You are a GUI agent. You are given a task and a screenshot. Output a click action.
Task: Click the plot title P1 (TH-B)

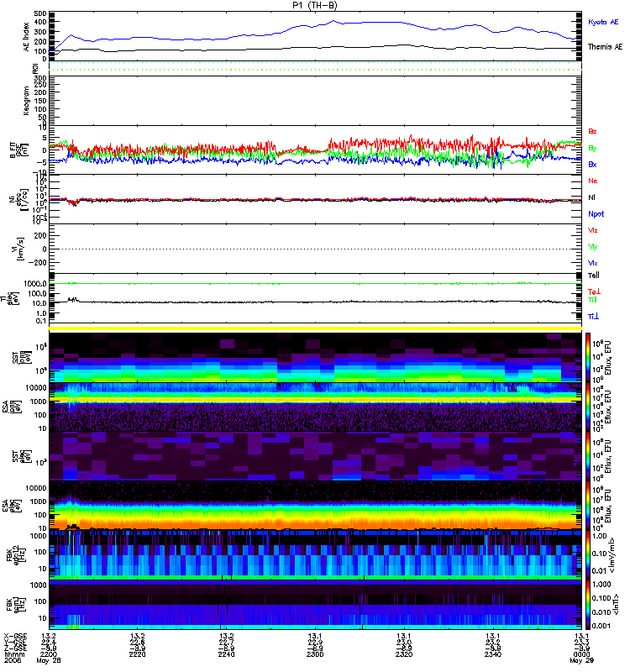[x=315, y=6]
